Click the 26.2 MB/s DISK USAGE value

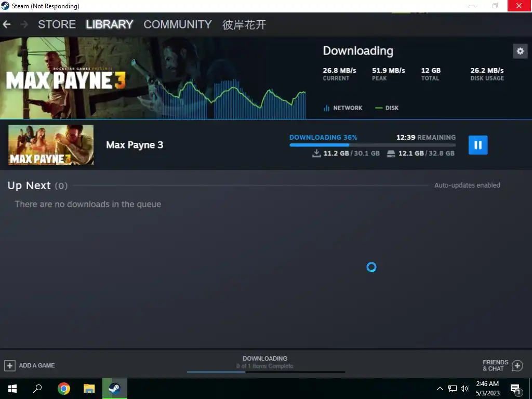click(x=487, y=71)
